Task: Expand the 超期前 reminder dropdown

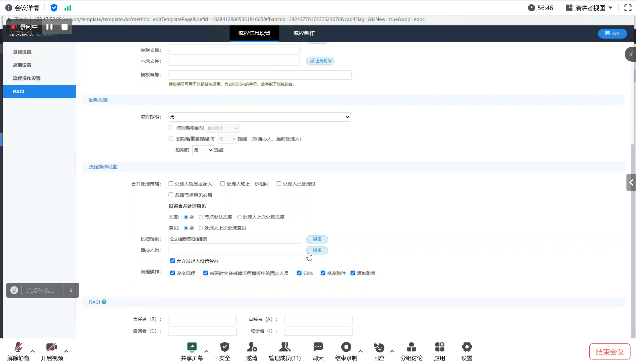Action: tap(203, 150)
